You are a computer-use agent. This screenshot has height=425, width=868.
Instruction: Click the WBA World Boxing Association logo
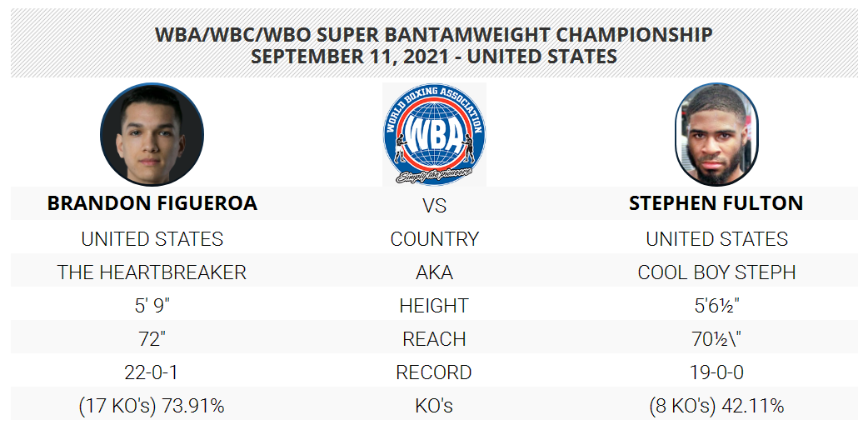[434, 134]
